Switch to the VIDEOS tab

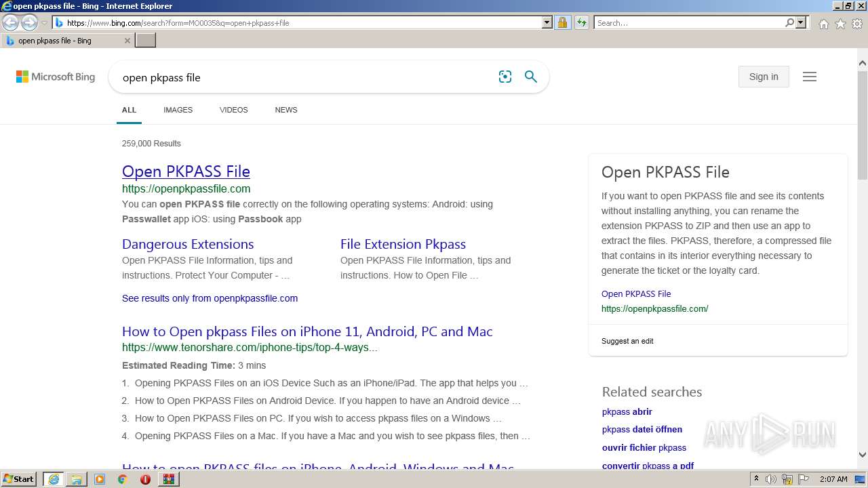(x=233, y=110)
